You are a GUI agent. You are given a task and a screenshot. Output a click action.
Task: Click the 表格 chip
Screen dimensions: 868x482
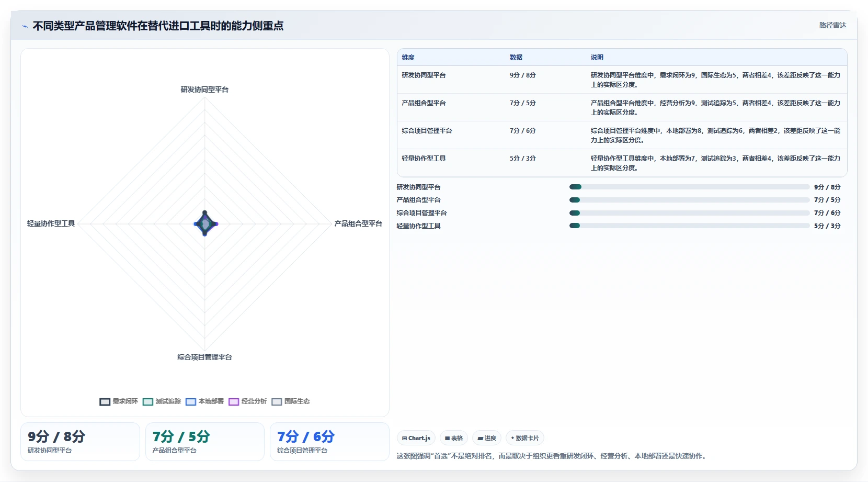(x=454, y=438)
